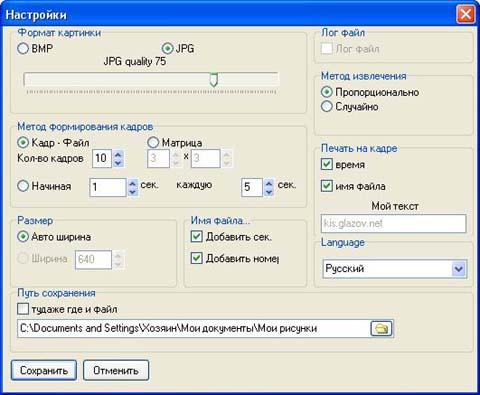Click the Настройки title bar text
This screenshot has height=395, width=480.
(x=36, y=15)
